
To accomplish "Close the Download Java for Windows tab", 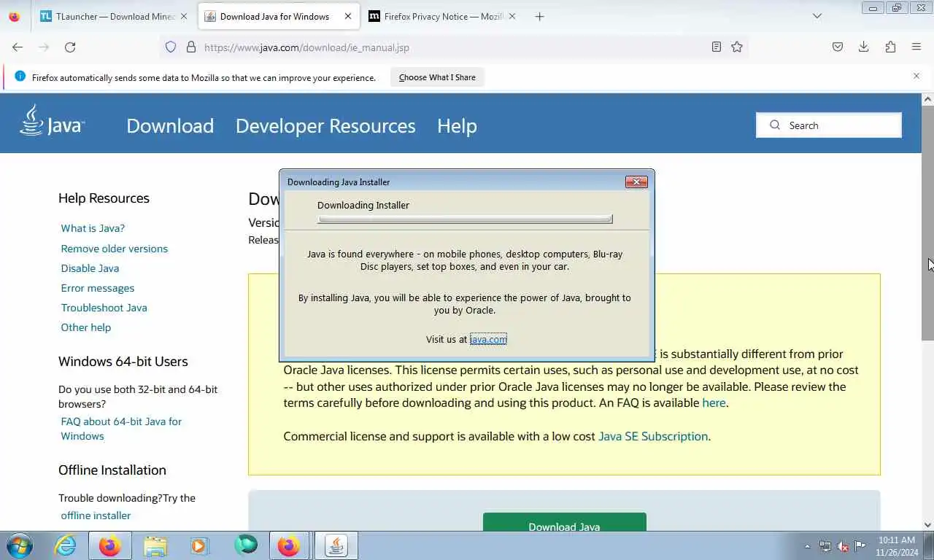I will coord(348,16).
